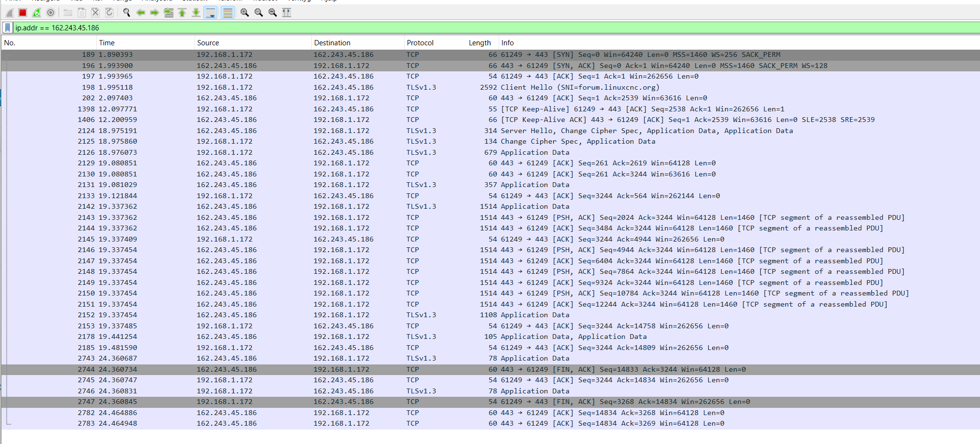The image size is (980, 444).
Task: Jump to the last packet
Action: (196, 13)
